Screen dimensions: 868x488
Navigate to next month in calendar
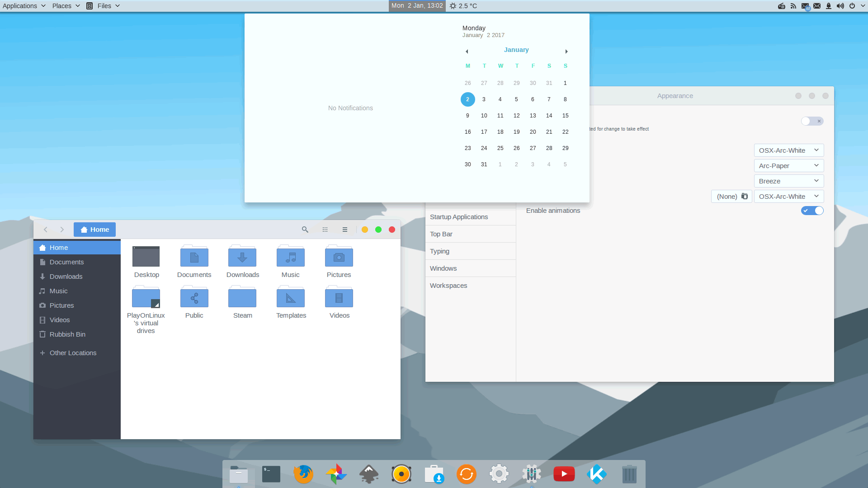click(566, 51)
